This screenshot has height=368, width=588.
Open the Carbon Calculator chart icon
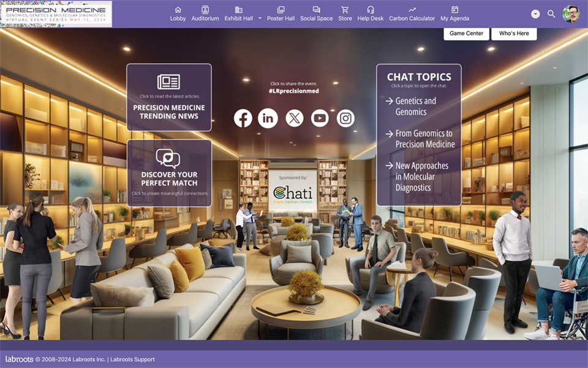click(412, 10)
